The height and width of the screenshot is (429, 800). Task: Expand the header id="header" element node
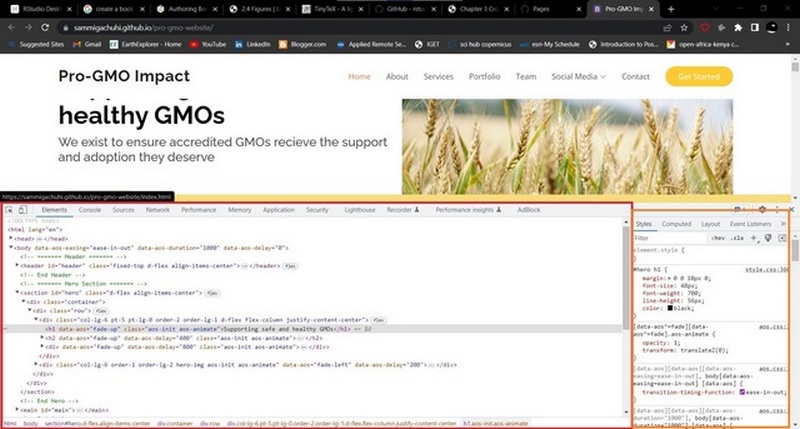(x=17, y=266)
